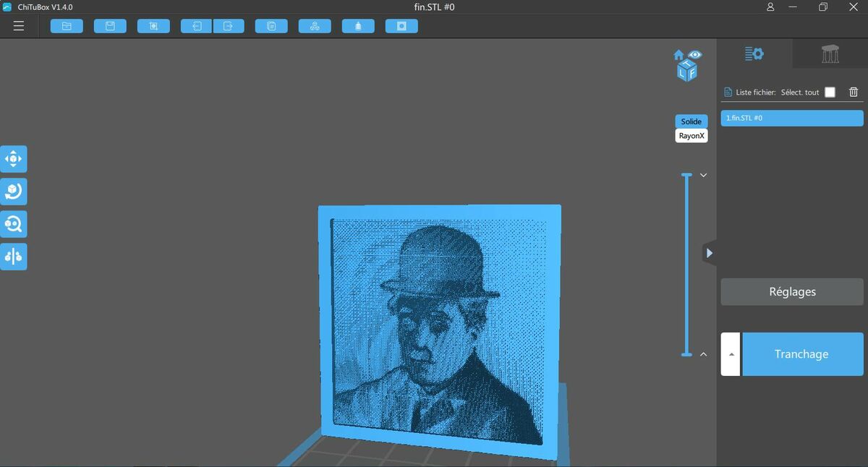Click the open file folder icon

[67, 26]
